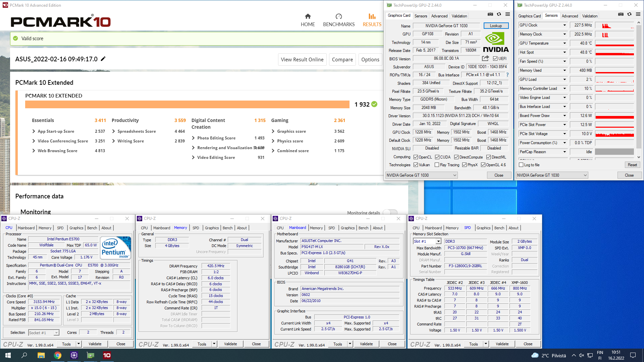
Task: Toggle the OpenCL checkbox
Action: [x=416, y=157]
